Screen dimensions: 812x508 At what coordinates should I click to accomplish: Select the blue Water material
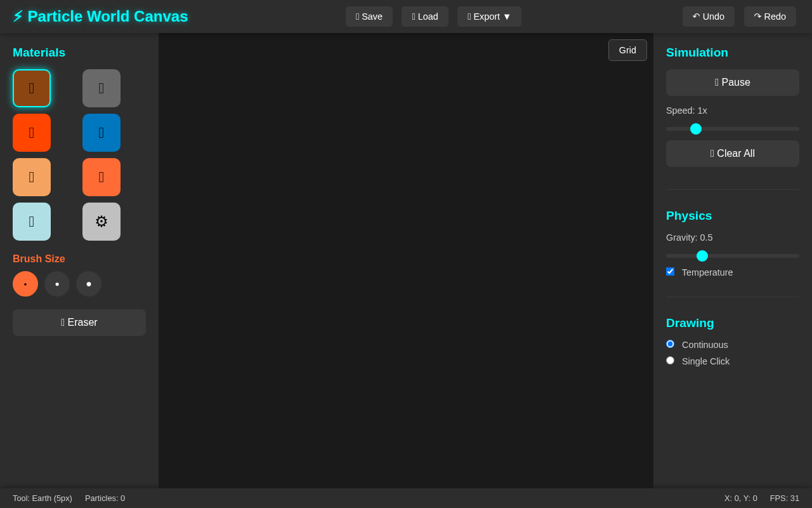(x=101, y=133)
